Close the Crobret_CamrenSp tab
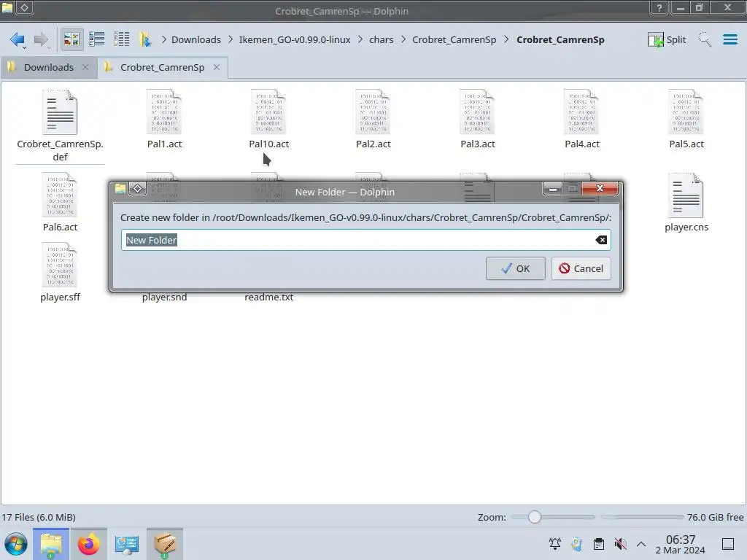Image resolution: width=747 pixels, height=560 pixels. [217, 67]
